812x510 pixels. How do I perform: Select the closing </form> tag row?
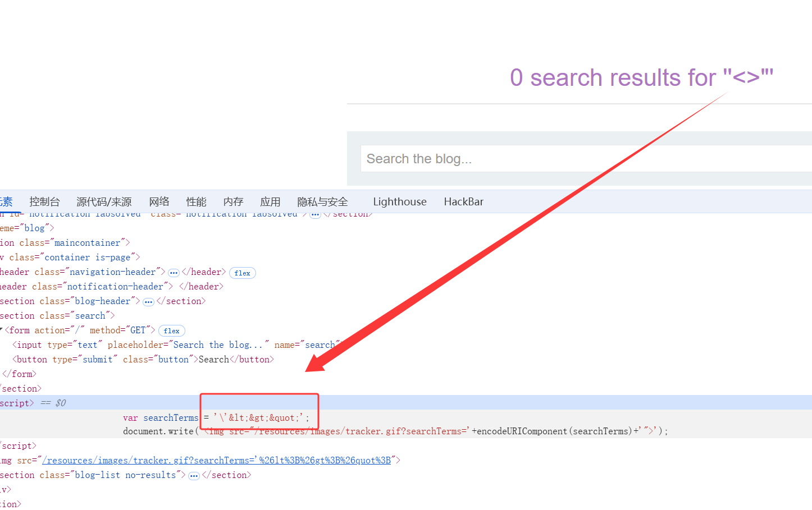click(x=20, y=374)
